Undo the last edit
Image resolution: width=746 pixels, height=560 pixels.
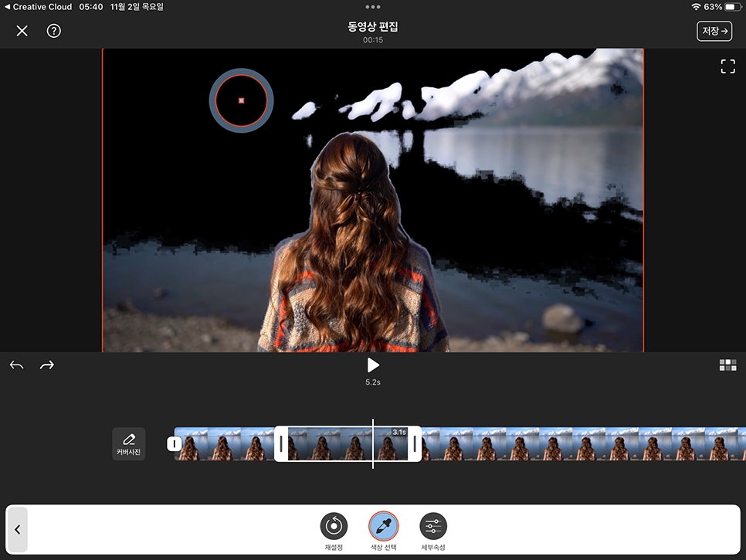pyautogui.click(x=17, y=365)
